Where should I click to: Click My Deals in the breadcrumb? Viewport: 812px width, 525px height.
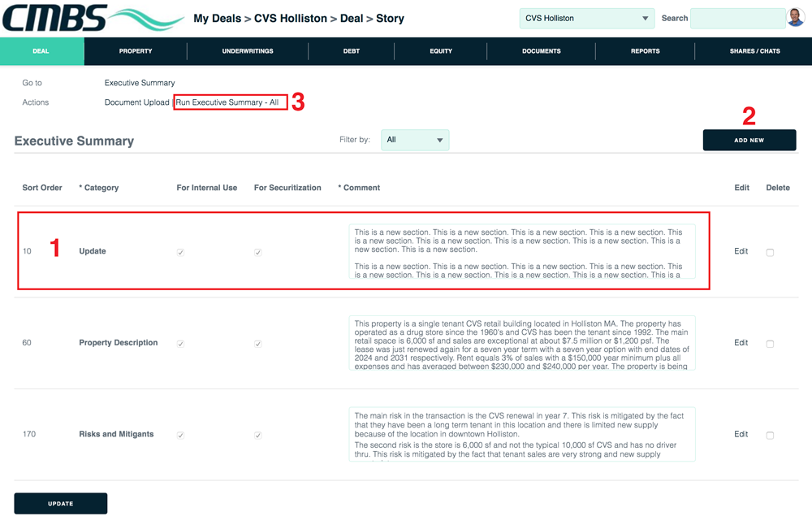click(218, 18)
